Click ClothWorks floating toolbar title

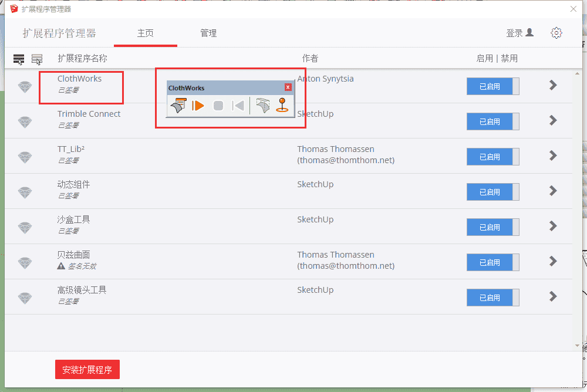click(x=187, y=88)
